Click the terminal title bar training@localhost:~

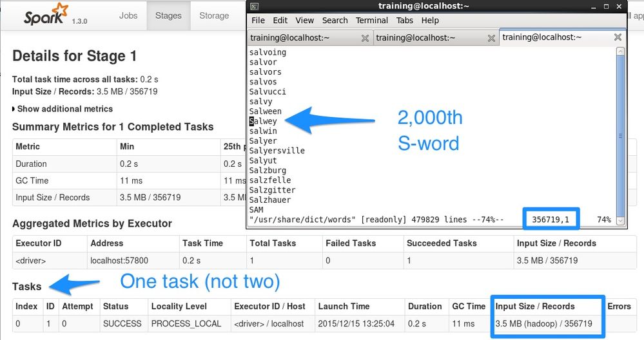(x=424, y=6)
